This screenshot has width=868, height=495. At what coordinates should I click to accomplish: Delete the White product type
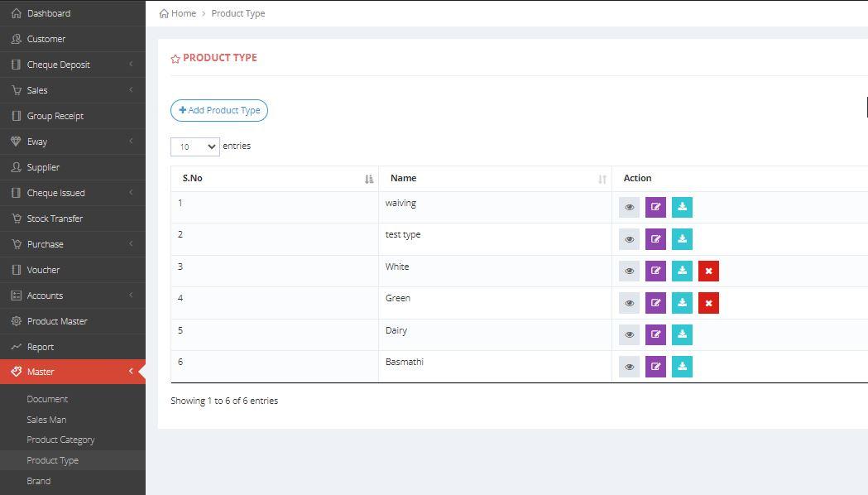click(708, 271)
